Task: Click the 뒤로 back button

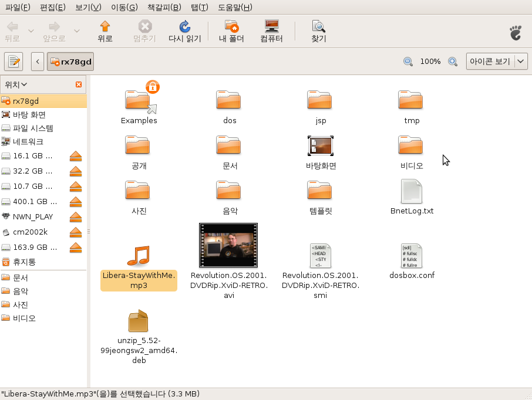Action: tap(12, 31)
